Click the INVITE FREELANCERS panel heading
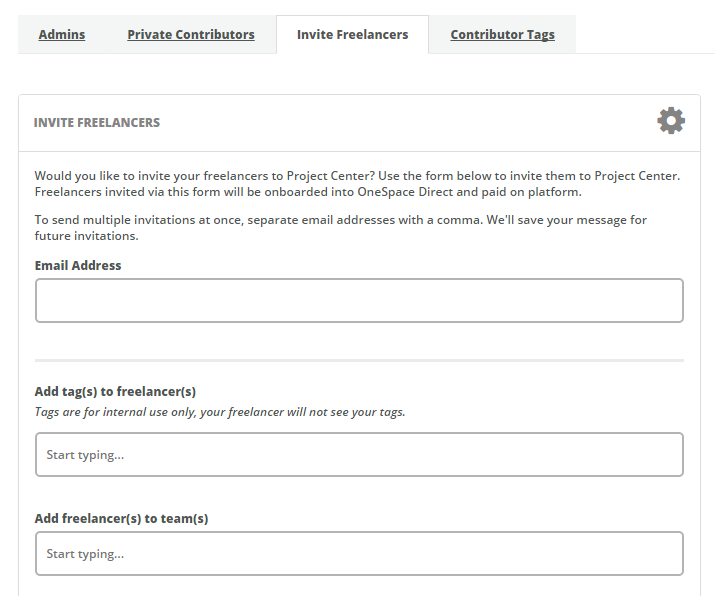This screenshot has height=596, width=715. (97, 123)
